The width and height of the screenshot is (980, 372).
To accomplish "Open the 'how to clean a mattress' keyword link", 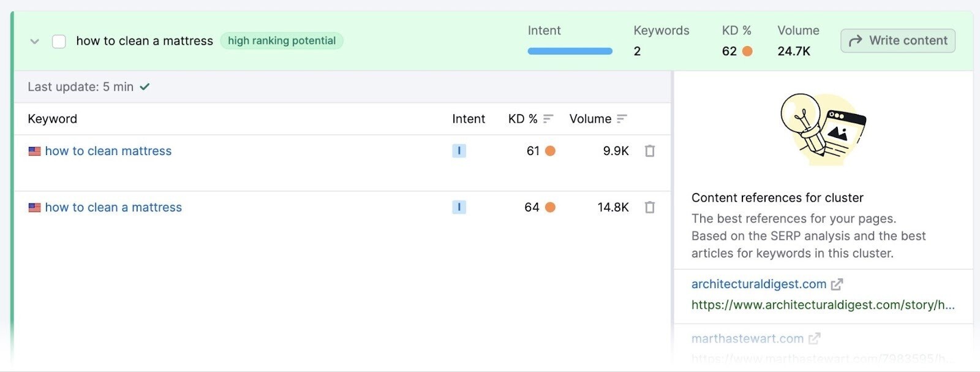I will pos(113,207).
